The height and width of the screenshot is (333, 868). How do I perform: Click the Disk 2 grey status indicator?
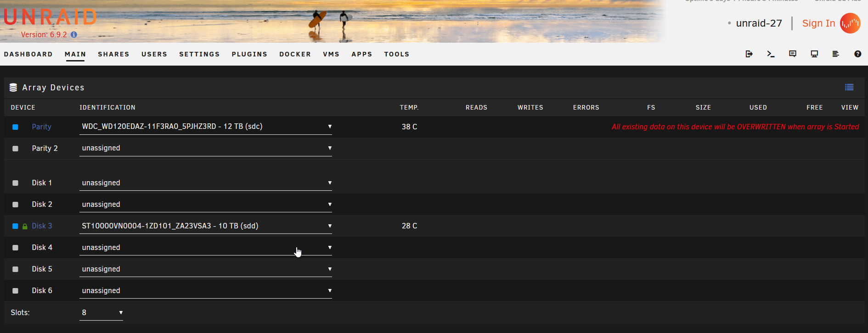pos(15,205)
